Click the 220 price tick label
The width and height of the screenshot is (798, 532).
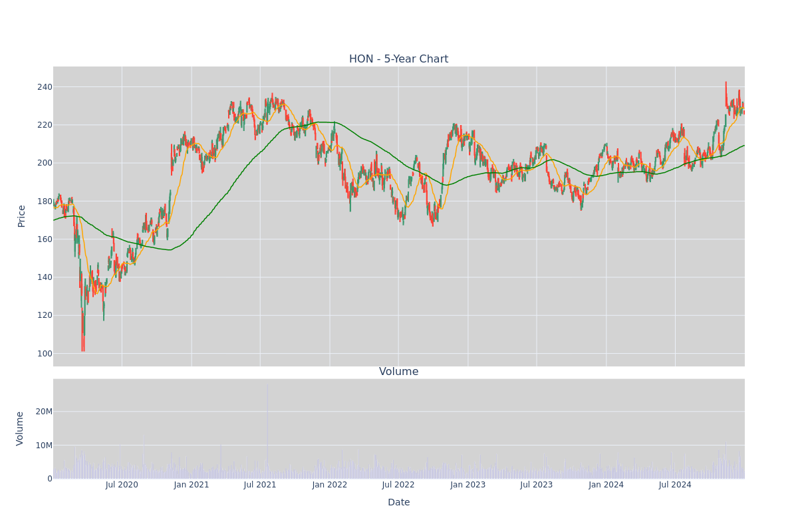[45, 125]
